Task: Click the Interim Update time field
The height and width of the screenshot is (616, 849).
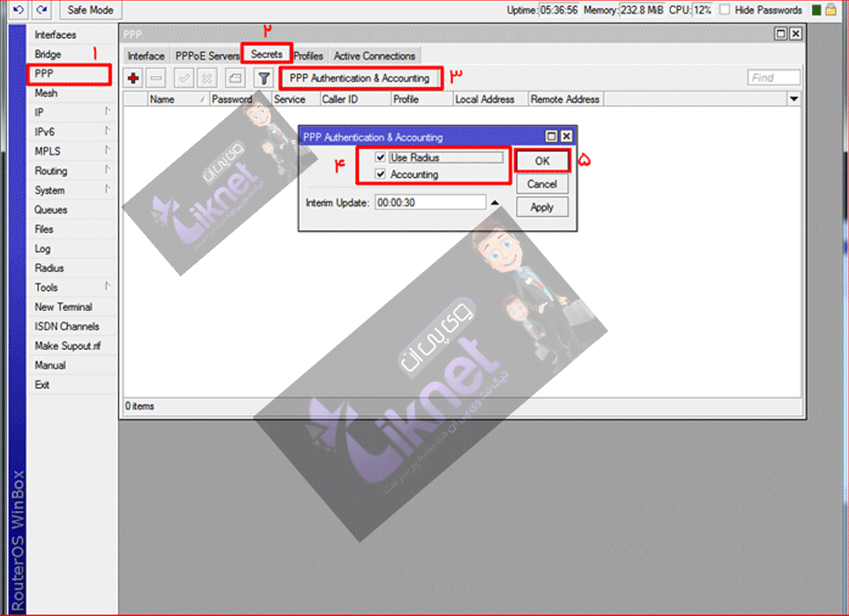Action: pyautogui.click(x=429, y=203)
